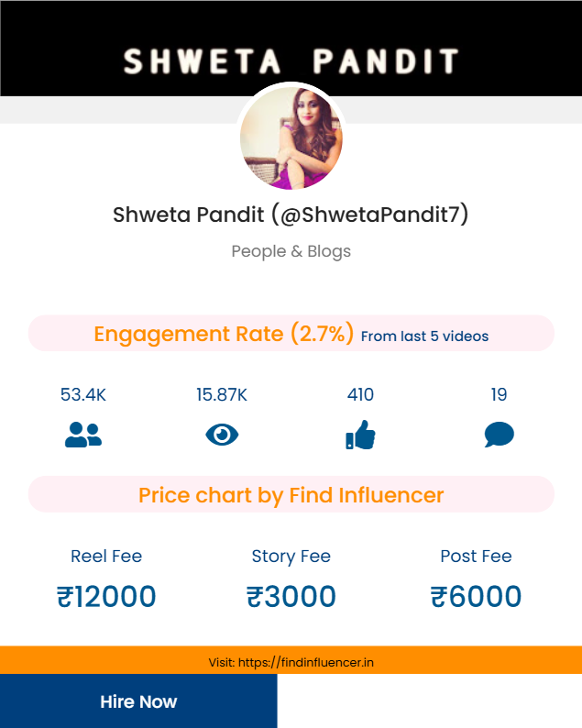The height and width of the screenshot is (728, 582).
Task: Click the 15.87K views count
Action: coord(222,395)
